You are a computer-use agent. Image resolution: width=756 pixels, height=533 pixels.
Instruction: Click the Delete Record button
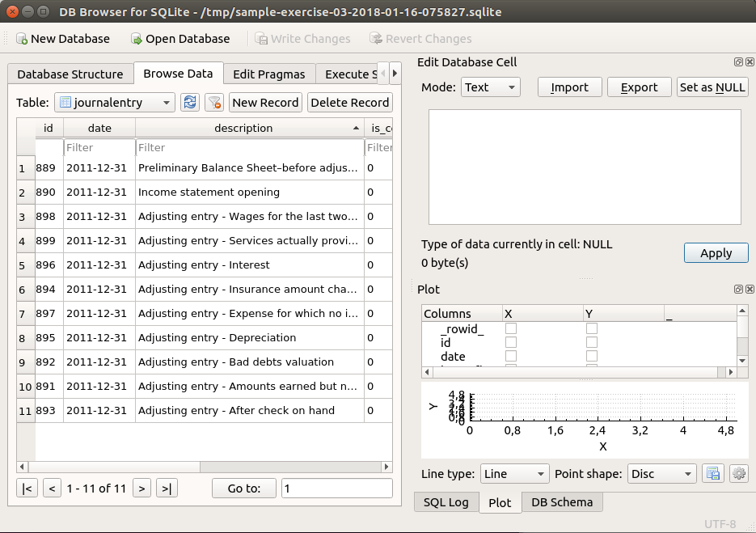coord(349,102)
